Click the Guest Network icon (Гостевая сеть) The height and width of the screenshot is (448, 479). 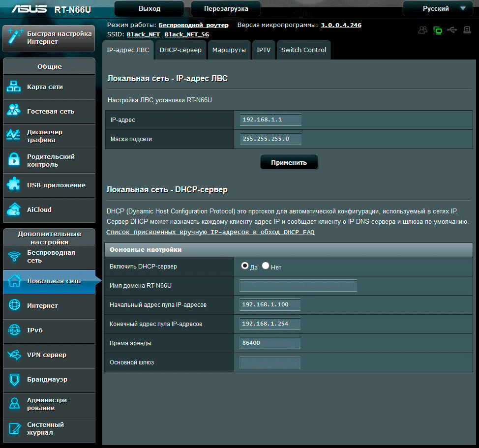click(x=14, y=110)
